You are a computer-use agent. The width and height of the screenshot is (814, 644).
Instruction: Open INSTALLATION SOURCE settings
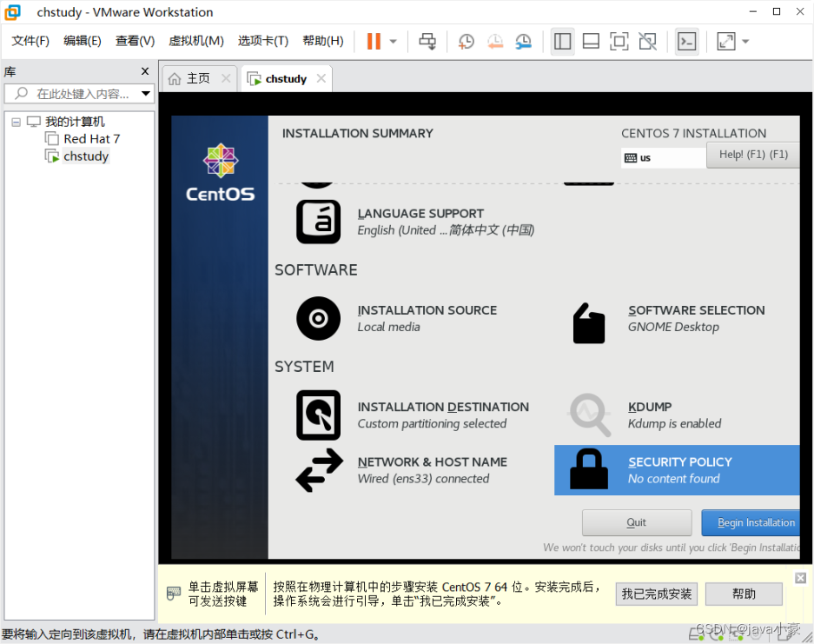tap(427, 310)
